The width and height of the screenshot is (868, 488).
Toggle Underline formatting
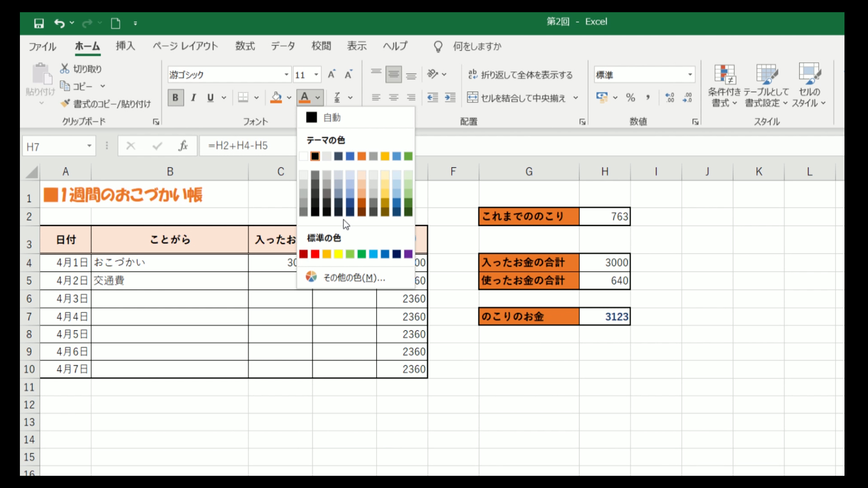tap(210, 97)
